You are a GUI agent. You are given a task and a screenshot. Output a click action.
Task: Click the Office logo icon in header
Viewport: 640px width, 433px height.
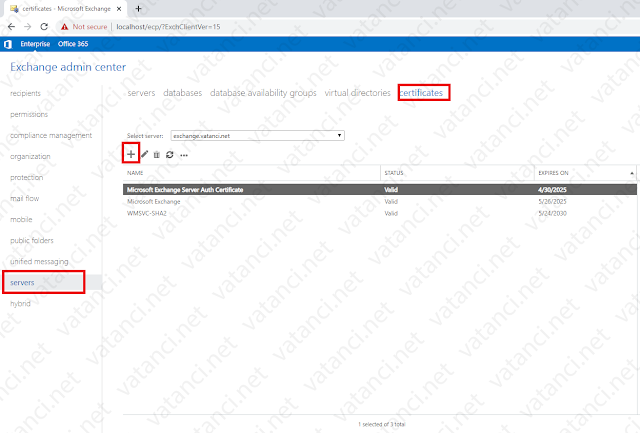[8, 44]
